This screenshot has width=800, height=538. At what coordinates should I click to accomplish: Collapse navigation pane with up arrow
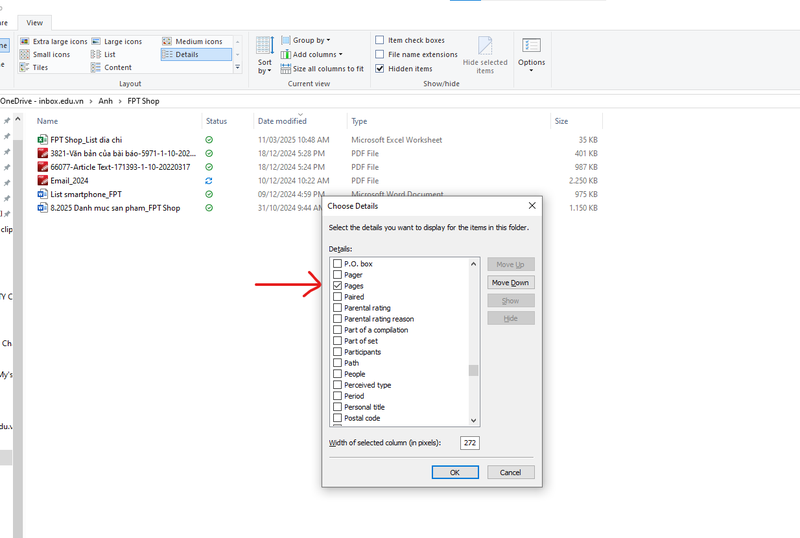[18, 119]
